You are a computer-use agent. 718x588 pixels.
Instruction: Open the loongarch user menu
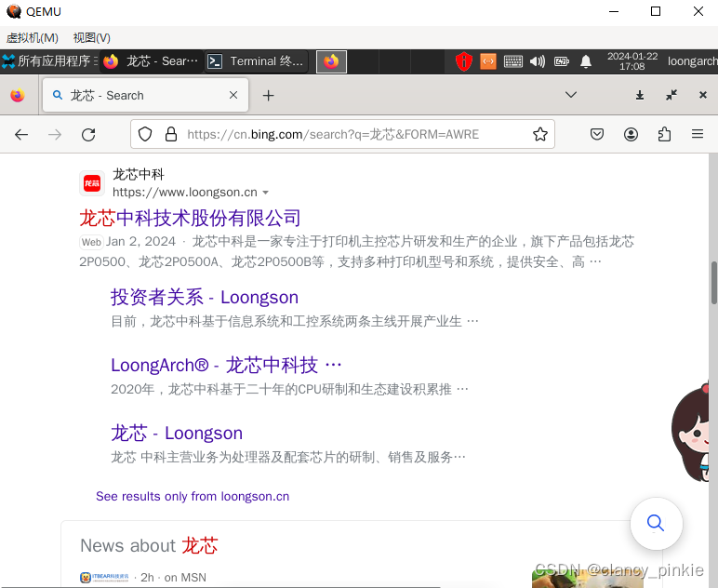coord(692,60)
